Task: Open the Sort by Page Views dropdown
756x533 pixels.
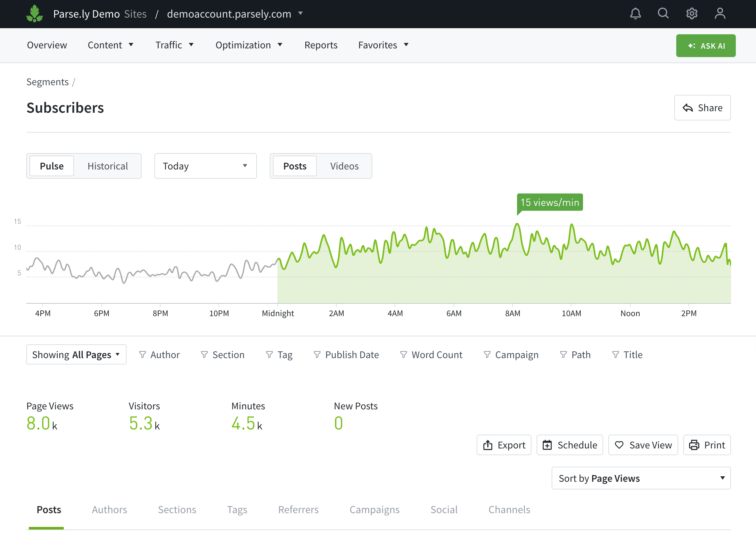Action: tap(641, 478)
